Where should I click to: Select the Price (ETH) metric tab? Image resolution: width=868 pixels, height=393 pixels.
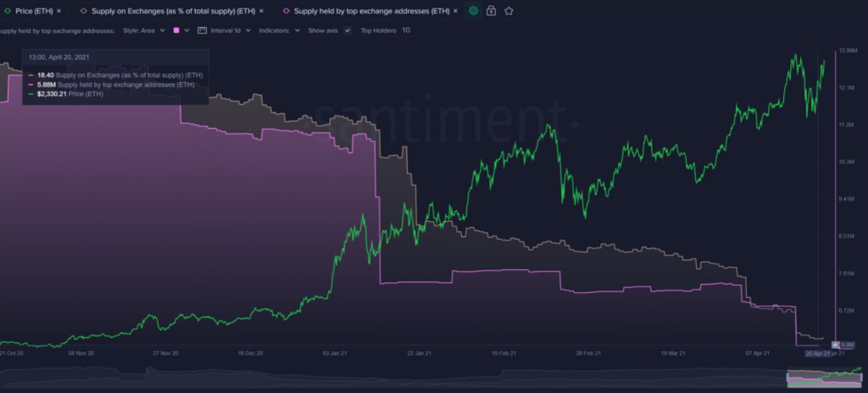point(34,10)
